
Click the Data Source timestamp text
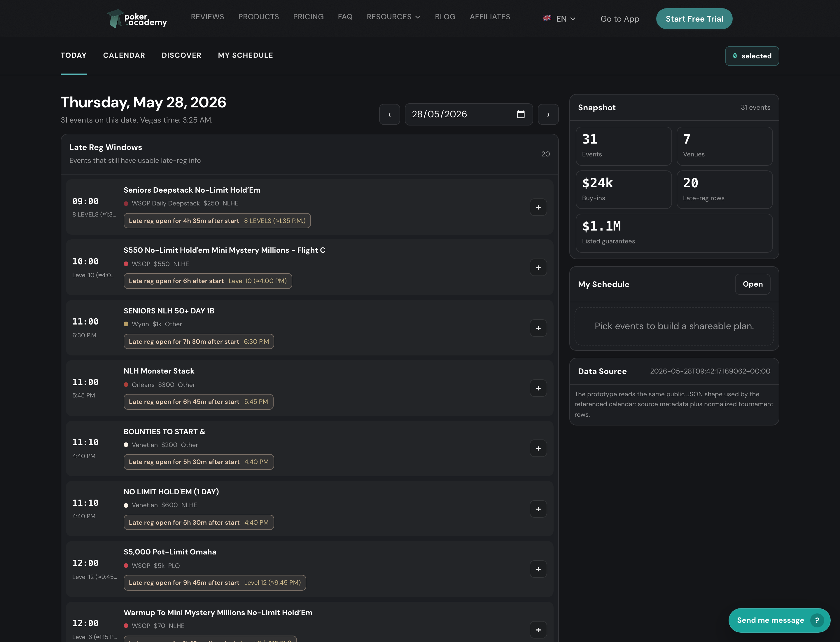[710, 371]
